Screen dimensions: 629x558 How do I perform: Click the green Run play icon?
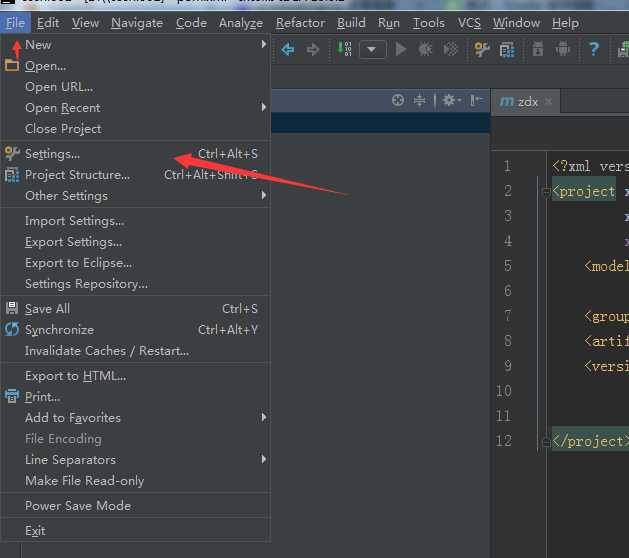[x=400, y=49]
